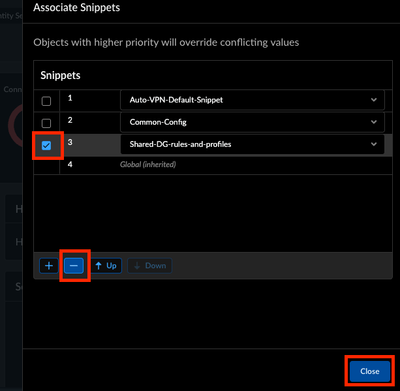The image size is (400, 391).
Task: Click the plus add snippet button
Action: (x=49, y=266)
